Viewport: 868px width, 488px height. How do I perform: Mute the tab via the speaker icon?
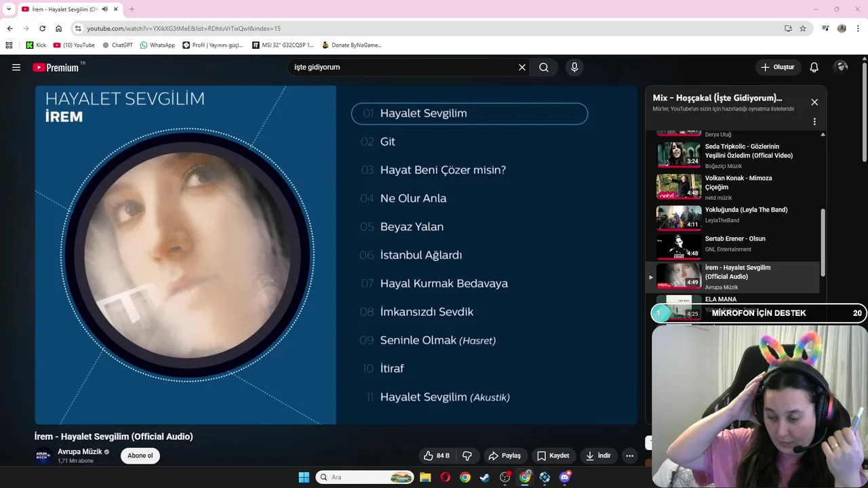[x=105, y=9]
